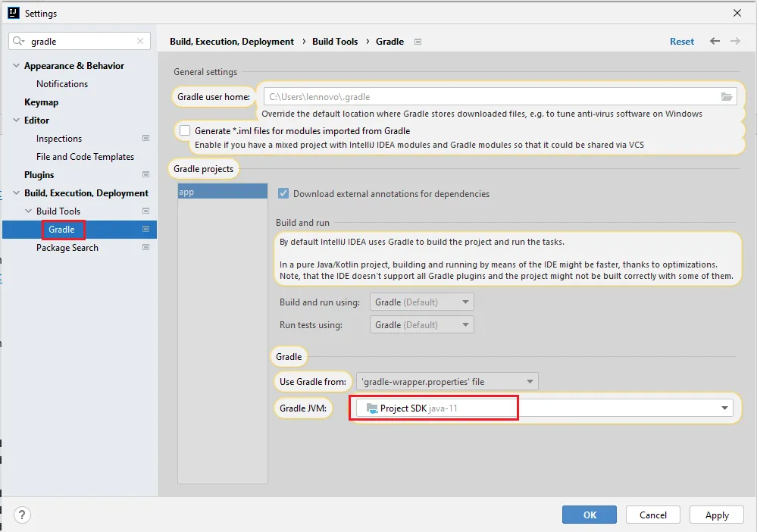Collapse the Editor section
The height and width of the screenshot is (532, 757).
[x=16, y=120]
